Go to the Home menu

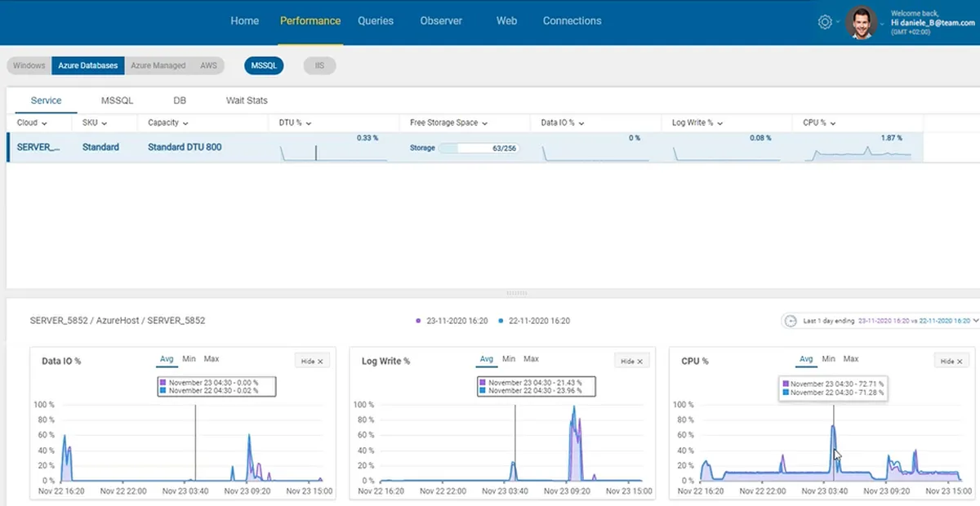pyautogui.click(x=244, y=21)
